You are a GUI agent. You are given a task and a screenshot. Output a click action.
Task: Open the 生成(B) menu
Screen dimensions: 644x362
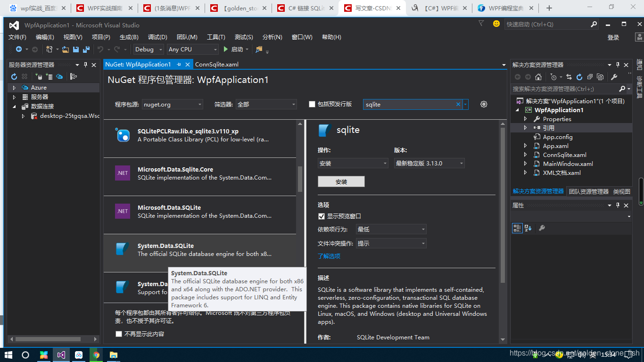(129, 37)
